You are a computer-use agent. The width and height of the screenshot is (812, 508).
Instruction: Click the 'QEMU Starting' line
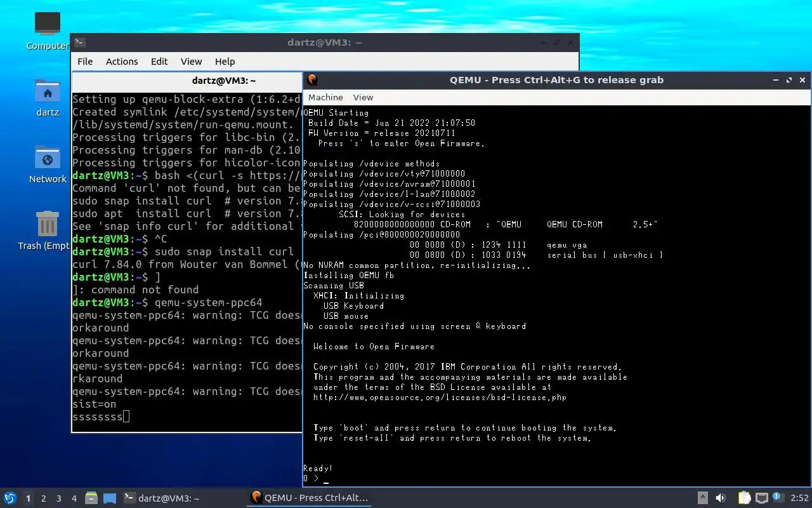[336, 113]
